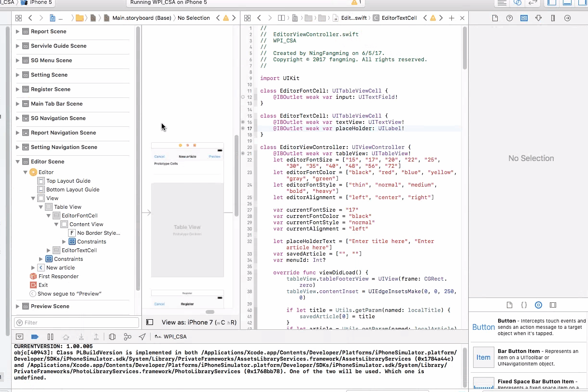Pause execution in the debug bar
588x392 pixels.
(50, 336)
